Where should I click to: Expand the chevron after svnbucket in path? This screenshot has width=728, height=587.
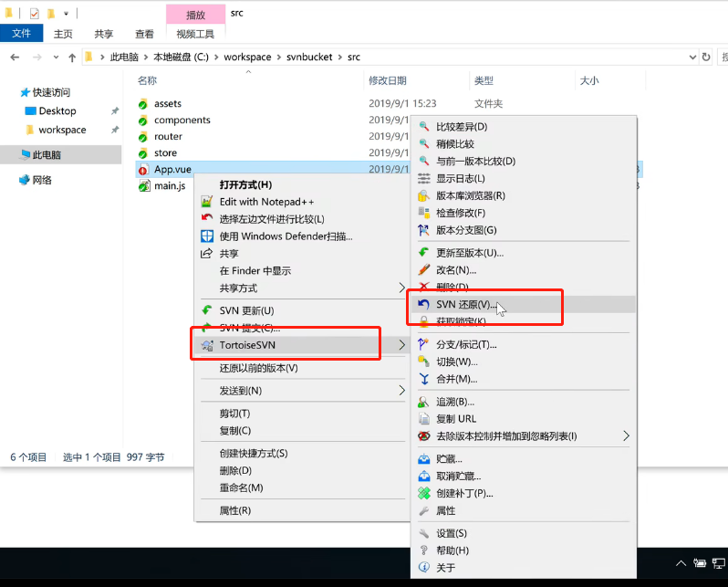[340, 57]
